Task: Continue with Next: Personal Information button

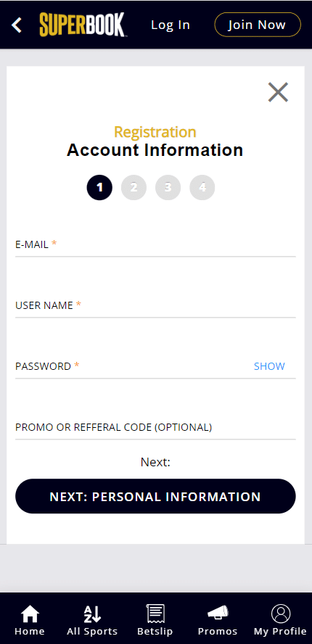Action: pos(155,496)
